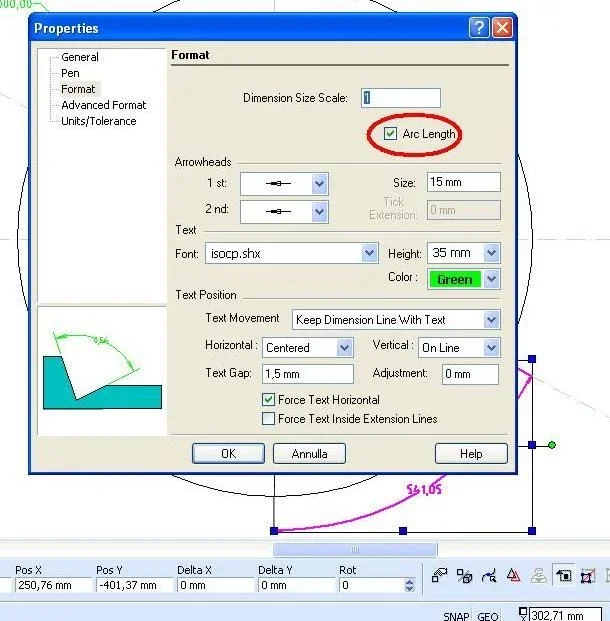The height and width of the screenshot is (621, 610).
Task: Click the top-right blue selection handle
Action: coord(532,359)
